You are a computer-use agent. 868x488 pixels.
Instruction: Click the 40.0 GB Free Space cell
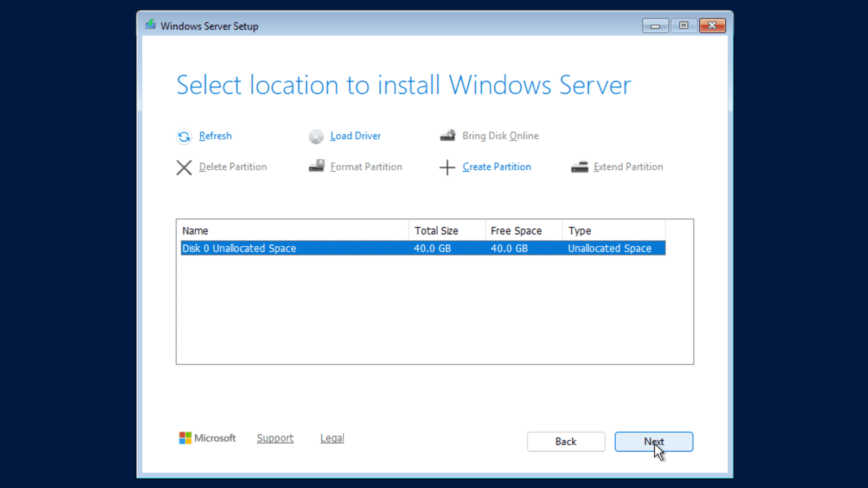coord(509,248)
